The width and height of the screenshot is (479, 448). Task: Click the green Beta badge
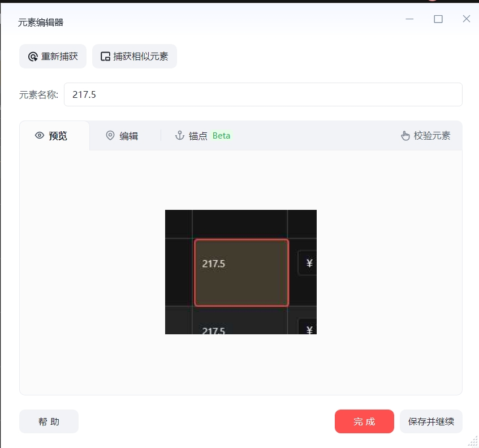[221, 136]
